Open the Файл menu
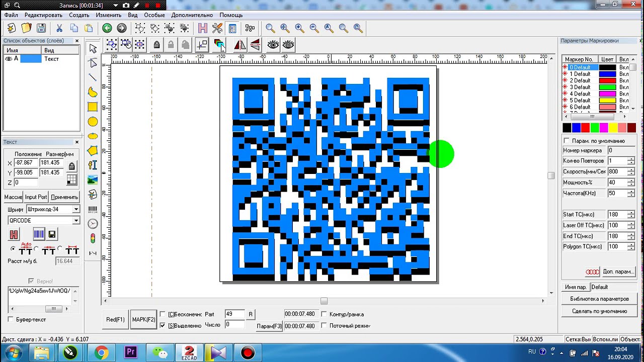This screenshot has width=644, height=362. click(11, 15)
